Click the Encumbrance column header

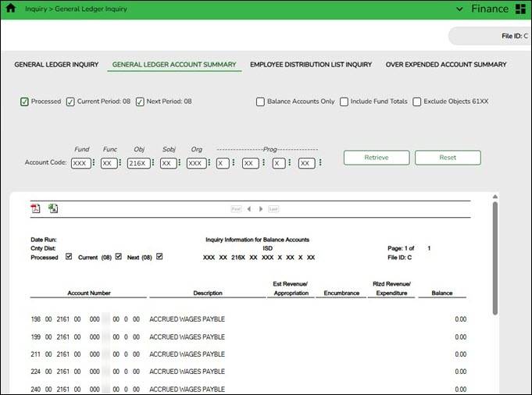pyautogui.click(x=341, y=293)
